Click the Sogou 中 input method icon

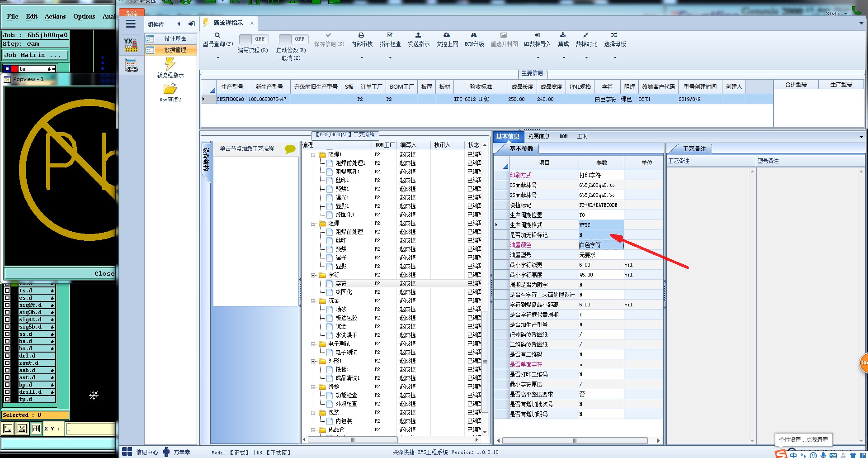pyautogui.click(x=793, y=455)
